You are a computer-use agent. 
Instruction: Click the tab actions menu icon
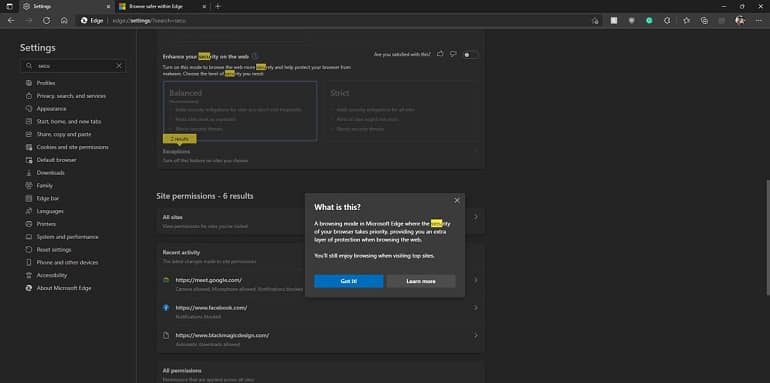pyautogui.click(x=9, y=6)
